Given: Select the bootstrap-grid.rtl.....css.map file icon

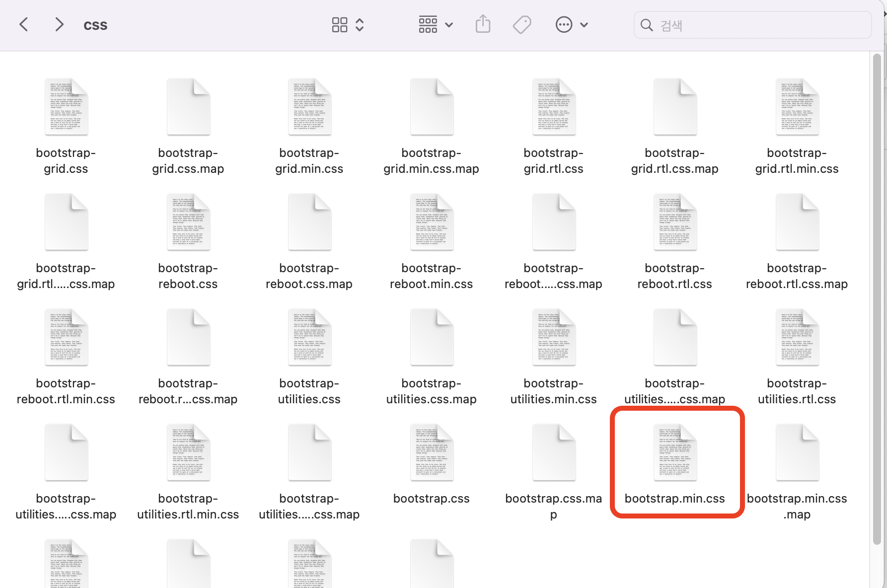Looking at the screenshot, I should tap(66, 222).
